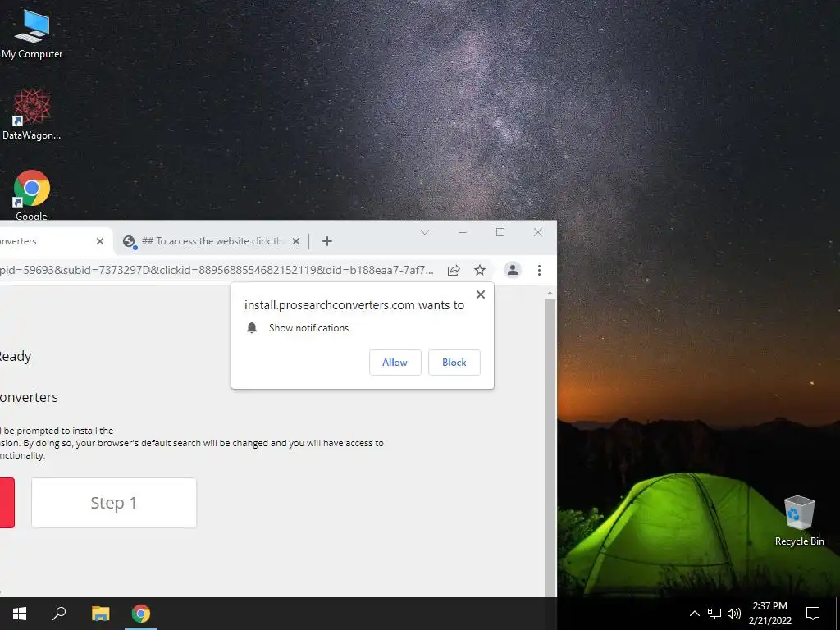Open network status tray icon

click(714, 614)
